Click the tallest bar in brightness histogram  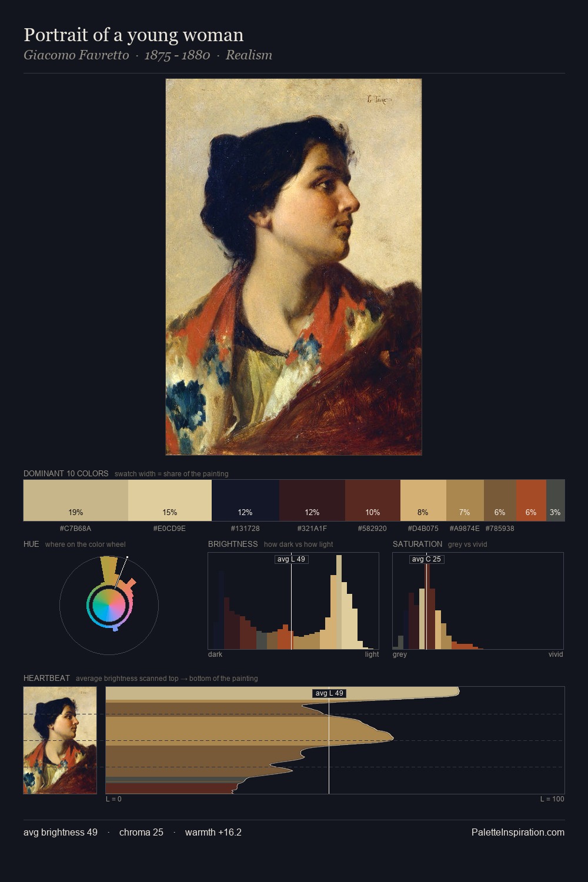[339, 602]
